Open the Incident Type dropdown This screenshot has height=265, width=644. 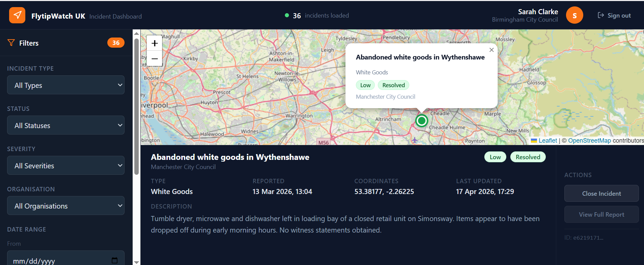click(x=66, y=85)
